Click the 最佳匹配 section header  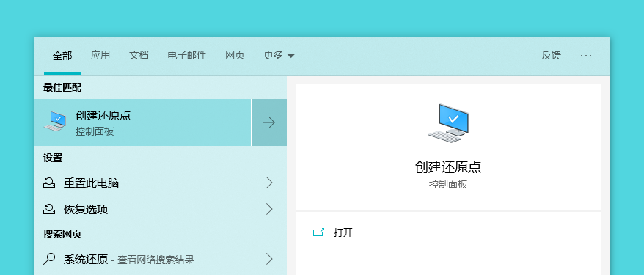tap(62, 87)
